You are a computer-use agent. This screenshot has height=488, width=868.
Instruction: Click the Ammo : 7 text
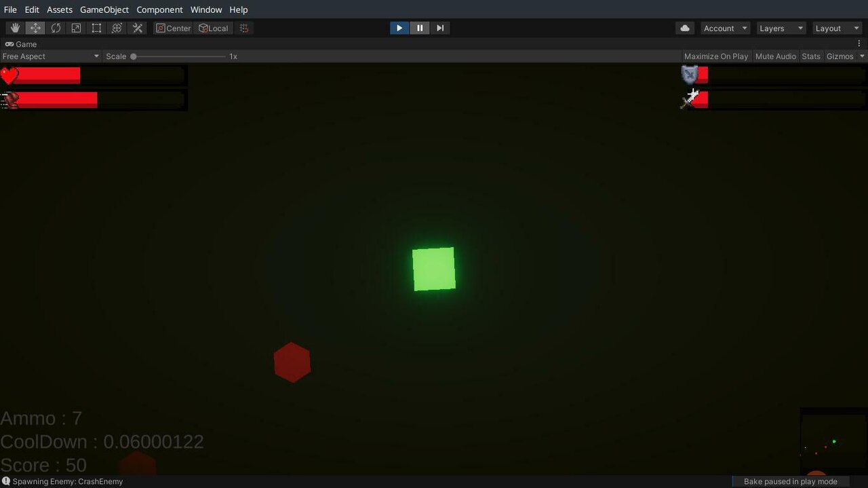[x=41, y=418]
